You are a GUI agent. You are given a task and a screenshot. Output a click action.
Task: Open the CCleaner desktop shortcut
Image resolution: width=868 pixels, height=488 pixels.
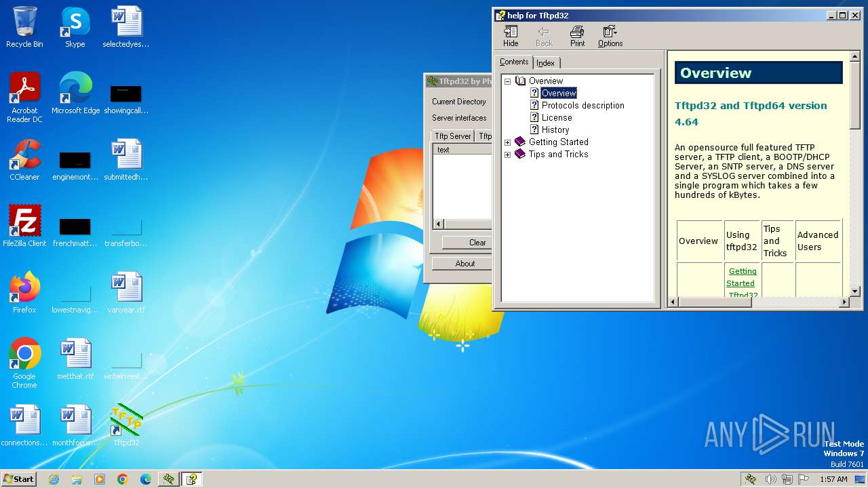tap(24, 161)
